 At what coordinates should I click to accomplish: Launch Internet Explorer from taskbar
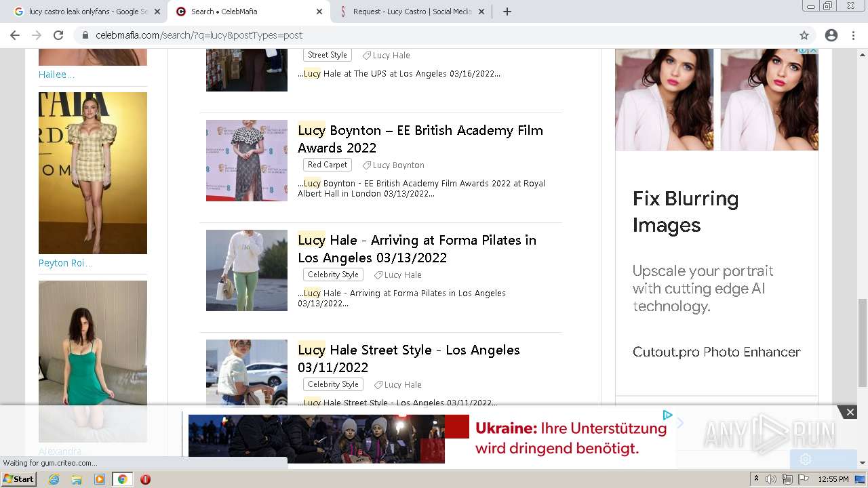(54, 479)
